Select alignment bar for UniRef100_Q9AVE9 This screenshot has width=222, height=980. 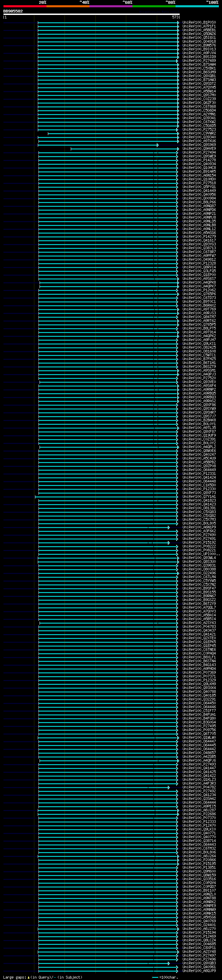pos(125,149)
